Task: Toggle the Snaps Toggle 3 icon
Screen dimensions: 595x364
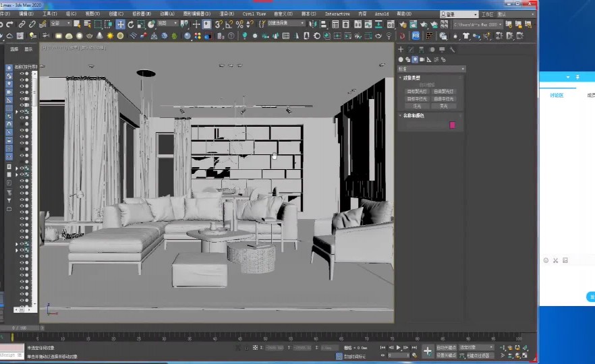Action: 219,25
